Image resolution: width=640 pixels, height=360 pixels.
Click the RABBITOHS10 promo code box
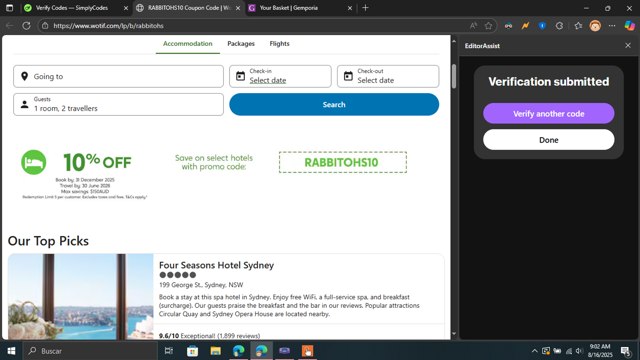click(x=343, y=162)
